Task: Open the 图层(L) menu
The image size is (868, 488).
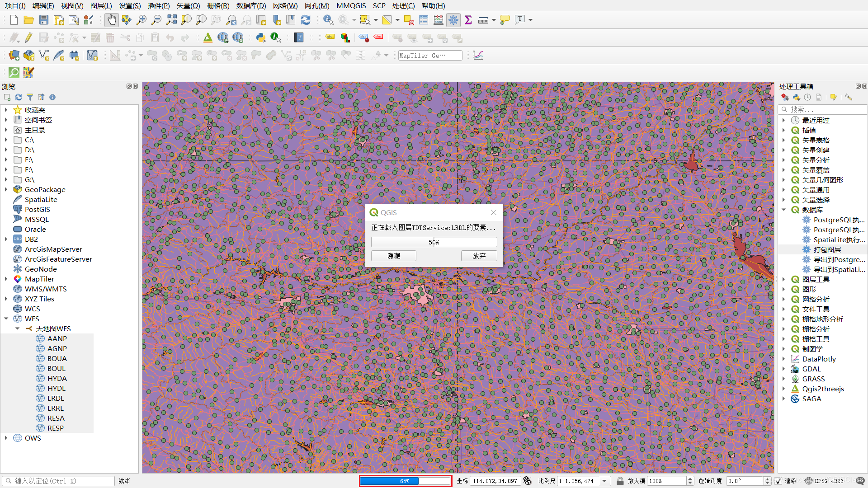Action: point(101,5)
